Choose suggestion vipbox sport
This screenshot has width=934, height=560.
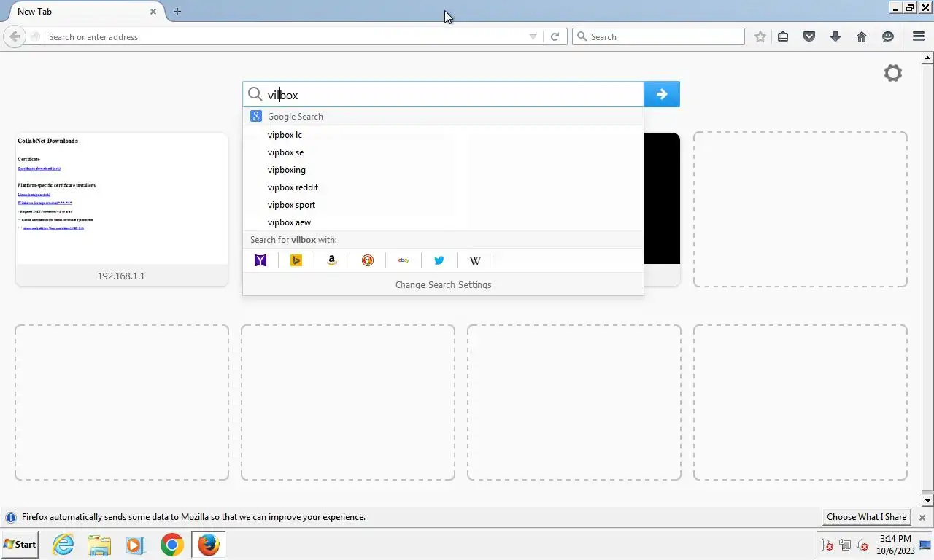click(x=443, y=205)
